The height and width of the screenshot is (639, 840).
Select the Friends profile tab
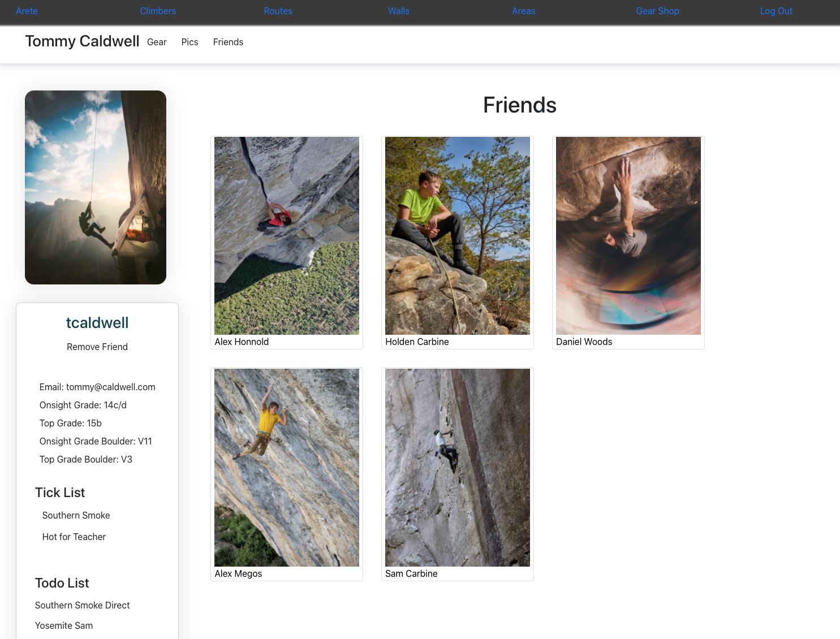coord(228,42)
